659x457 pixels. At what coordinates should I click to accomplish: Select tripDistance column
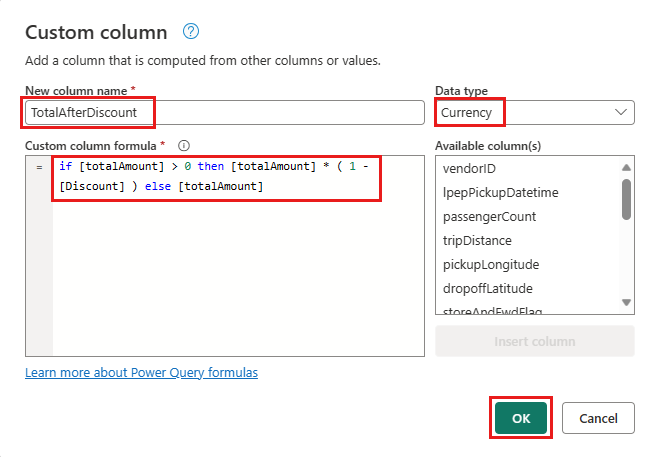point(478,240)
